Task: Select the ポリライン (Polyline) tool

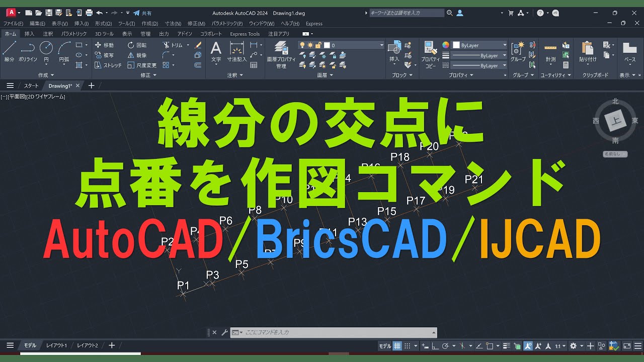Action: (28, 52)
